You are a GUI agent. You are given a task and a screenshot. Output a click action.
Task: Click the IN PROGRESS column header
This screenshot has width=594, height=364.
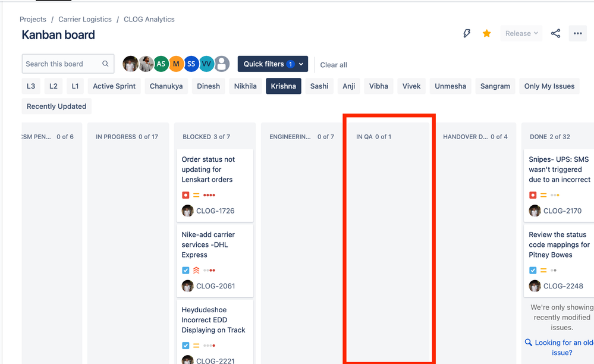pos(127,137)
